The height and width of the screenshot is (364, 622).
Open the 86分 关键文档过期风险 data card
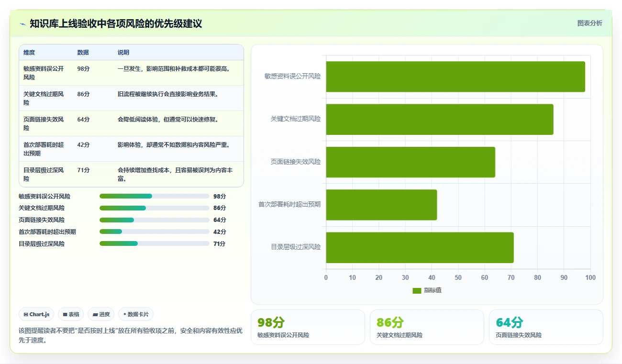[427, 327]
